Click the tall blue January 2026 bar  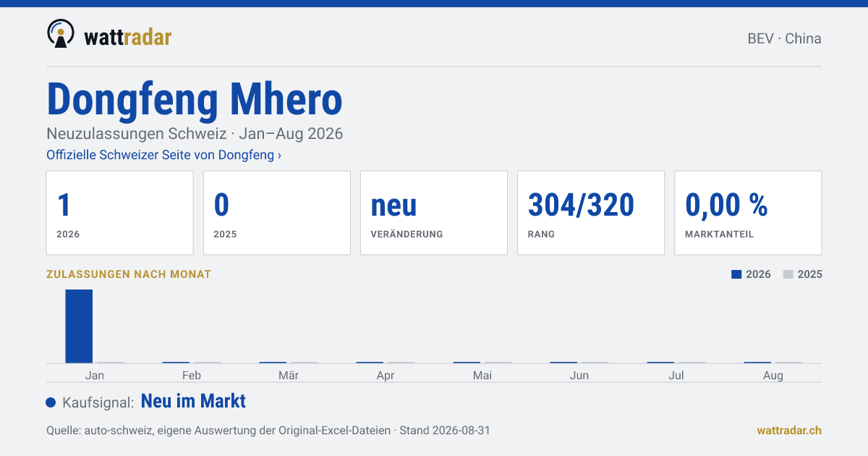tap(79, 326)
